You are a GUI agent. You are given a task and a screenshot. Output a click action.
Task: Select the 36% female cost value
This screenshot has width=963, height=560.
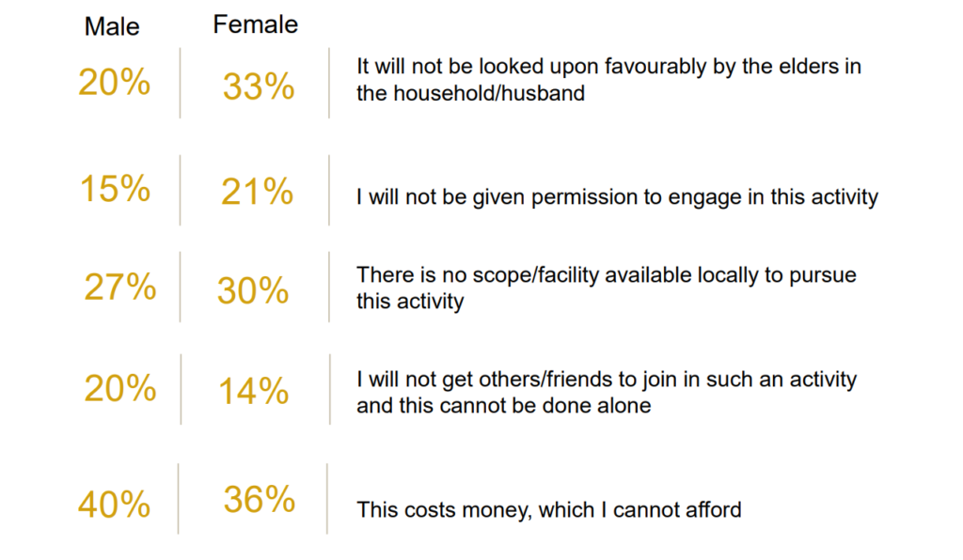[260, 499]
